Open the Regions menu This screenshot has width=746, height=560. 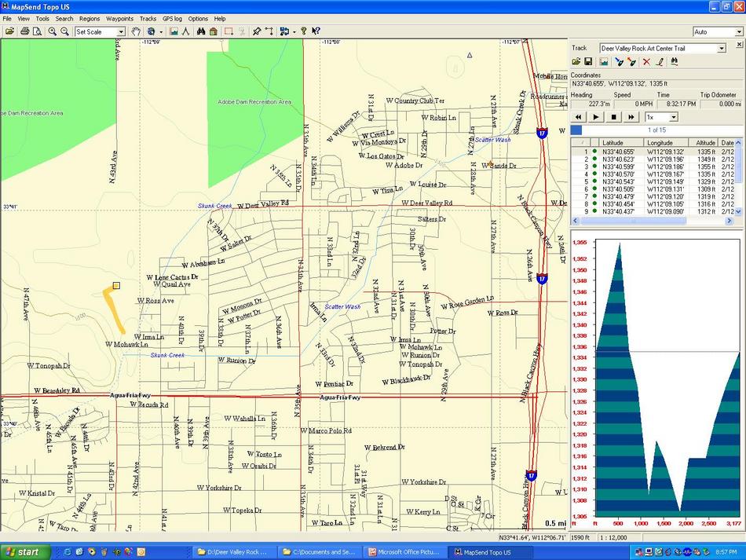click(x=90, y=19)
